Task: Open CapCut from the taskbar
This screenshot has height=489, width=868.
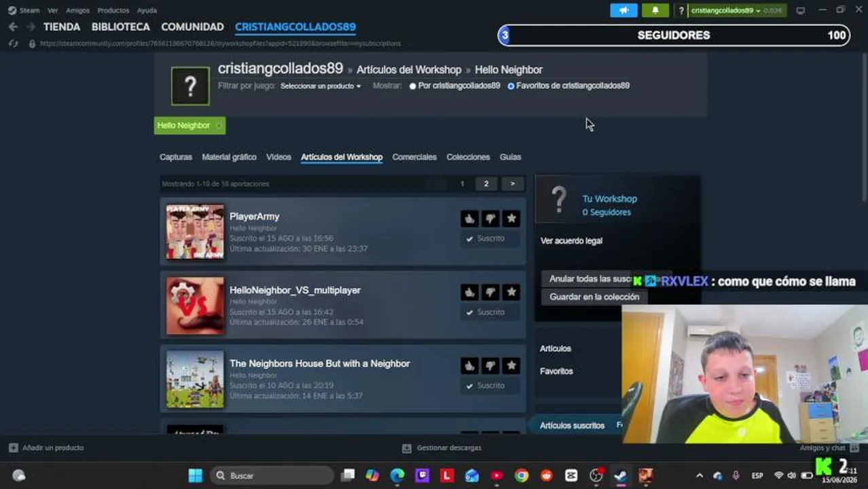Action: click(x=571, y=475)
